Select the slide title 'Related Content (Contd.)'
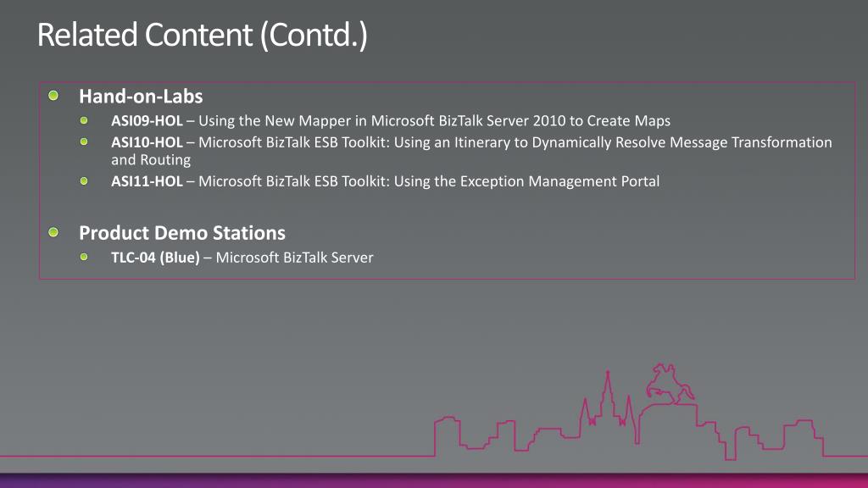The image size is (868, 488). [202, 36]
